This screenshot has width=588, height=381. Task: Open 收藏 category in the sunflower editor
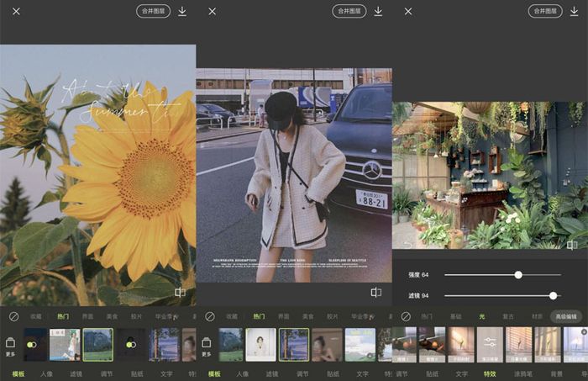(x=36, y=316)
